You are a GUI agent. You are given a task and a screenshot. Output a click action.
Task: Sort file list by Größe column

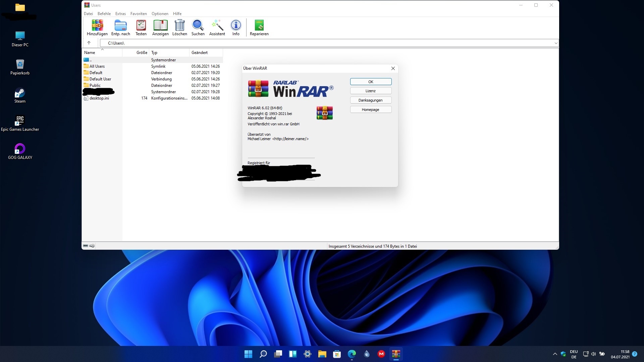pos(142,53)
